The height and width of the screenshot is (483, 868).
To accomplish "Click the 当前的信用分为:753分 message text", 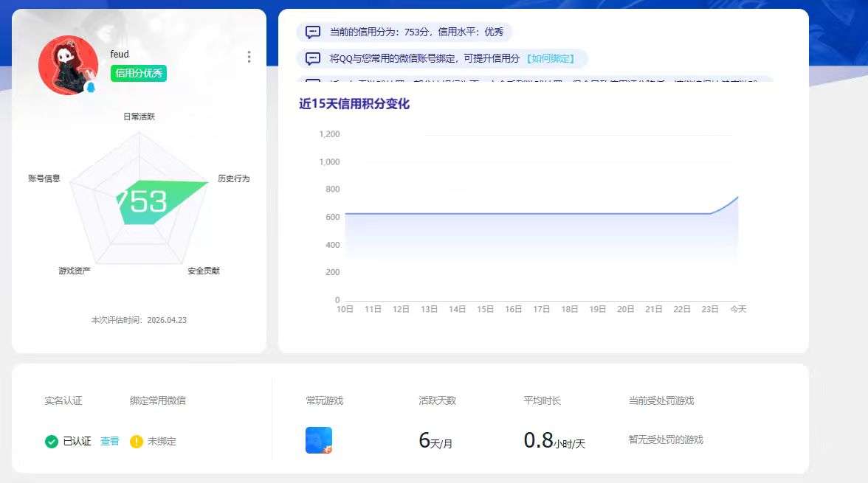I will pyautogui.click(x=416, y=32).
